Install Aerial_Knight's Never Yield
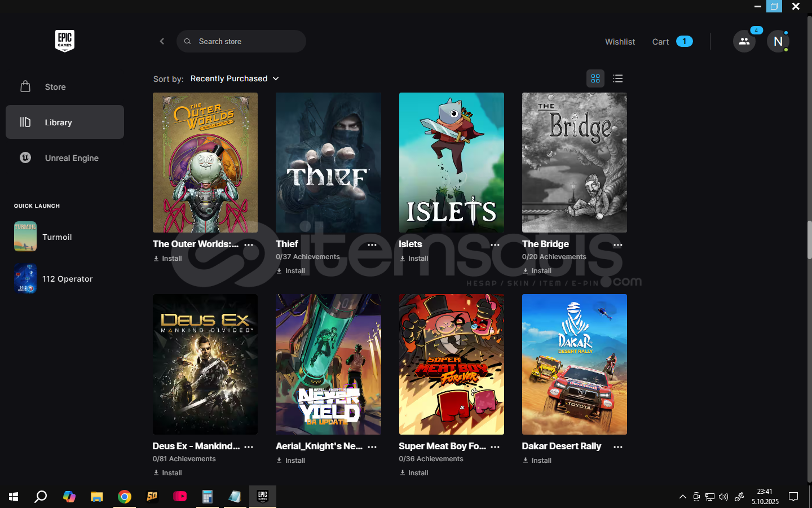The image size is (812, 508). [x=290, y=461]
